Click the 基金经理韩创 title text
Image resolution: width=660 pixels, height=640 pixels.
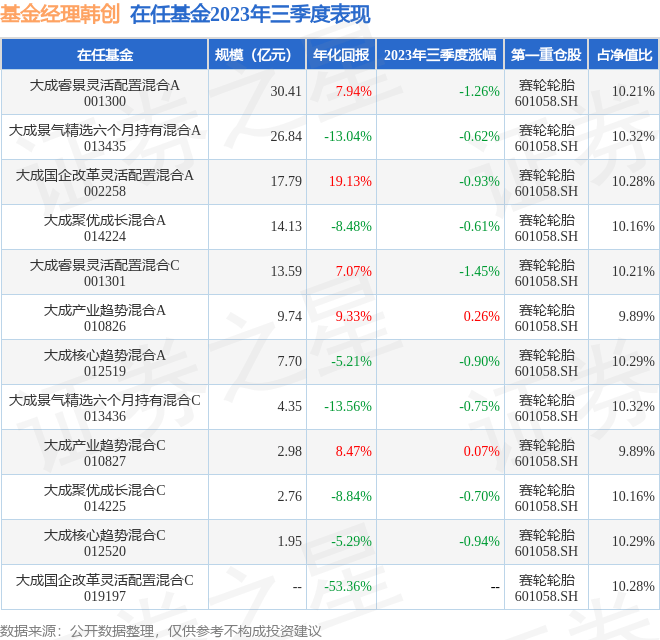pos(61,15)
